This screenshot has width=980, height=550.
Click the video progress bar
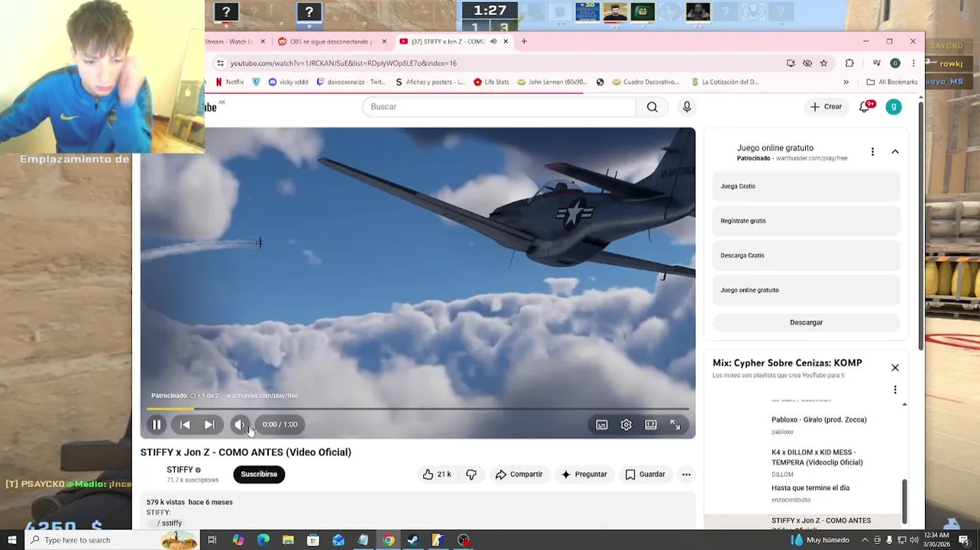[x=418, y=409]
